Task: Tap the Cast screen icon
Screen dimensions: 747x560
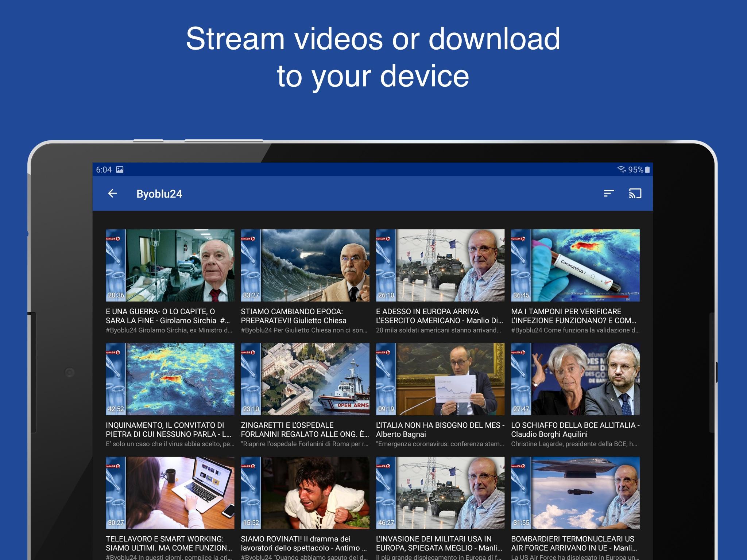Action: tap(635, 194)
